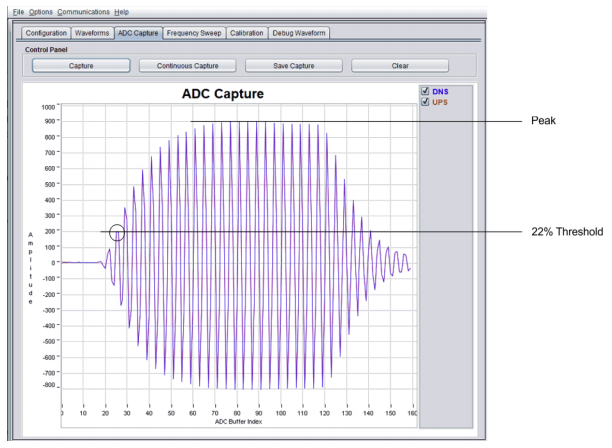Click the Save Capture button
612x448 pixels.
(293, 66)
